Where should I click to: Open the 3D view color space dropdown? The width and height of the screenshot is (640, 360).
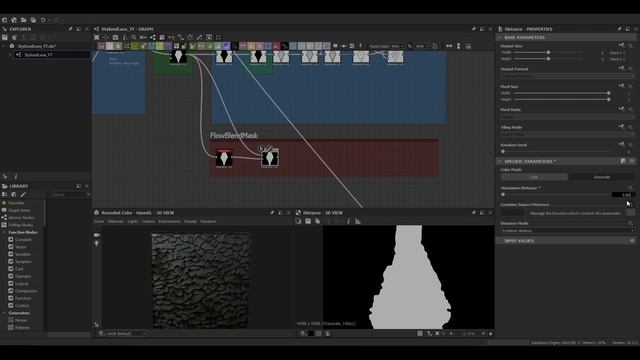pyautogui.click(x=126, y=333)
